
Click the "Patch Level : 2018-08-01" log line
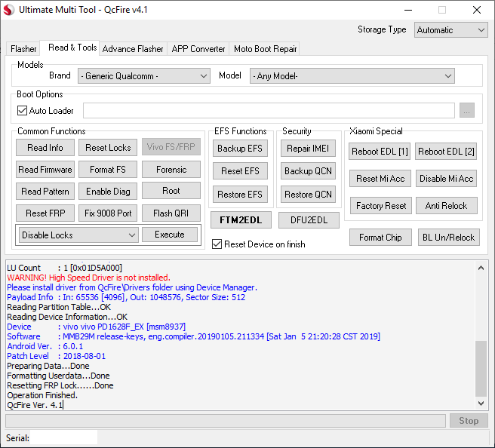pos(56,356)
